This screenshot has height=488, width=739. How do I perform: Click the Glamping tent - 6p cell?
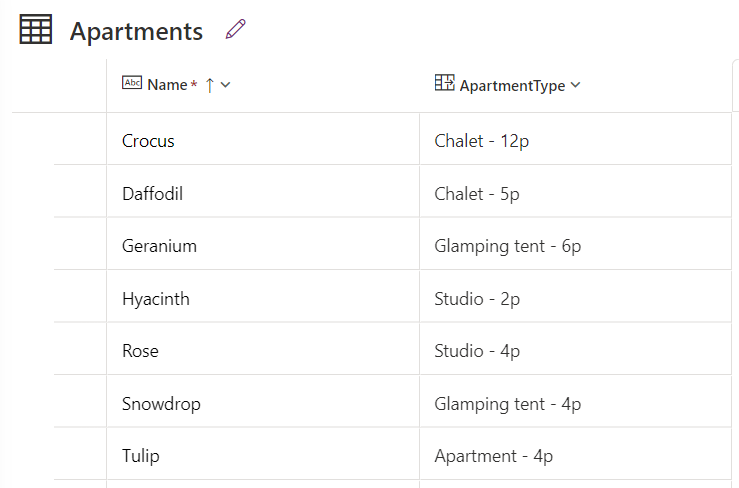point(575,244)
